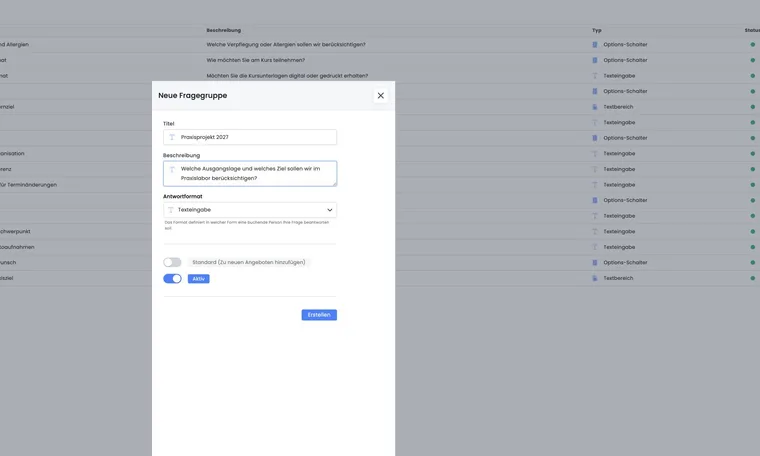The width and height of the screenshot is (760, 456).
Task: Click the green status dot in the 'oaufnahmen' row
Action: [753, 247]
